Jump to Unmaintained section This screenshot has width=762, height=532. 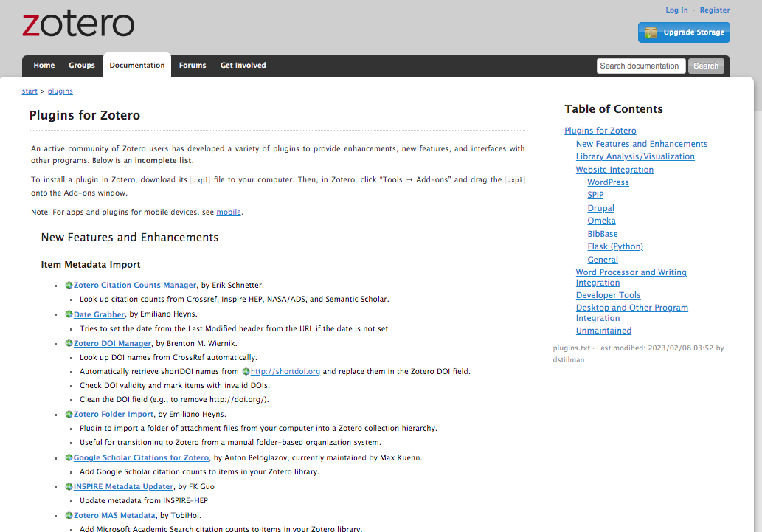coord(603,331)
